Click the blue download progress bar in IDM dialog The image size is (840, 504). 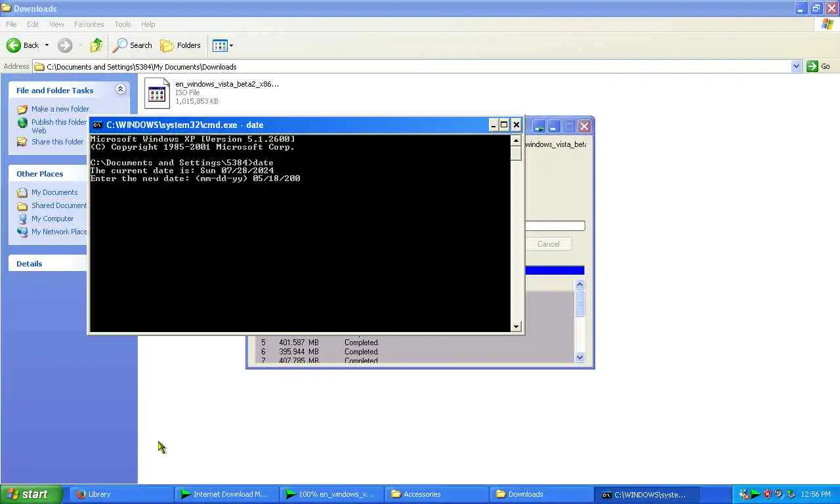click(555, 270)
